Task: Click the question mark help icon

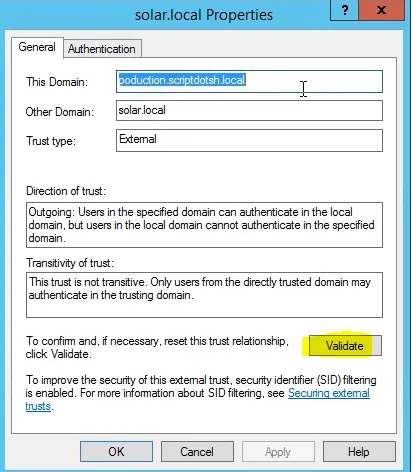Action: point(345,10)
